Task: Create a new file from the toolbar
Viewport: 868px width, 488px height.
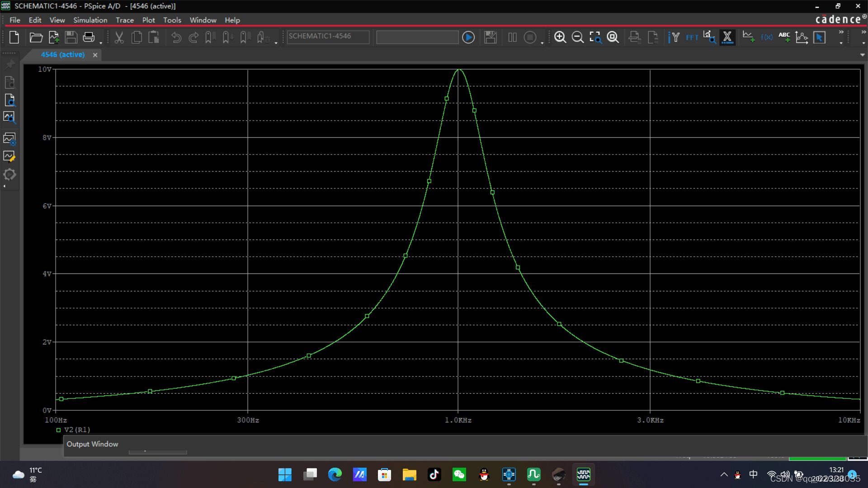Action: click(14, 37)
